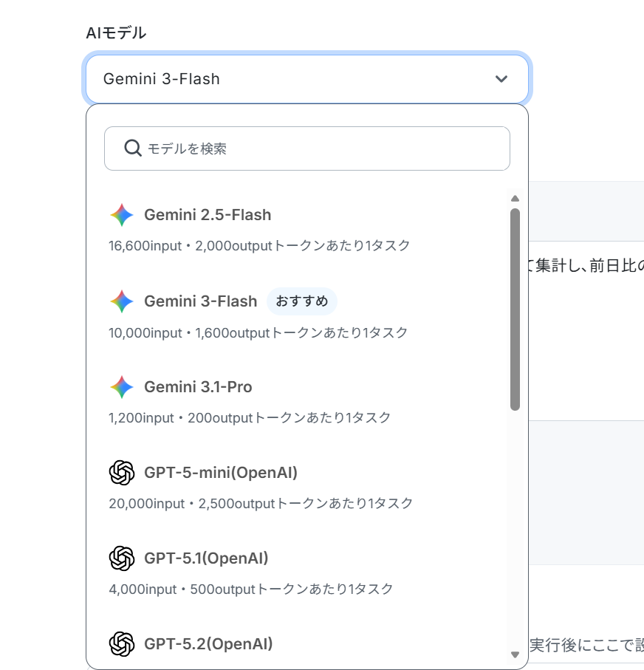Screen dimensions: 644x670
Task: Click the gray scrollbar thumb of model list
Action: [515, 310]
